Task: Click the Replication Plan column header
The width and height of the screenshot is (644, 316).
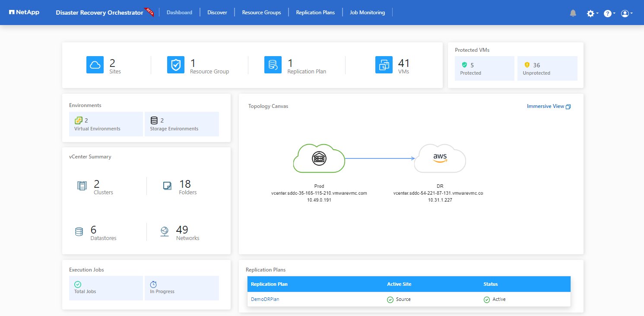Action: click(269, 284)
